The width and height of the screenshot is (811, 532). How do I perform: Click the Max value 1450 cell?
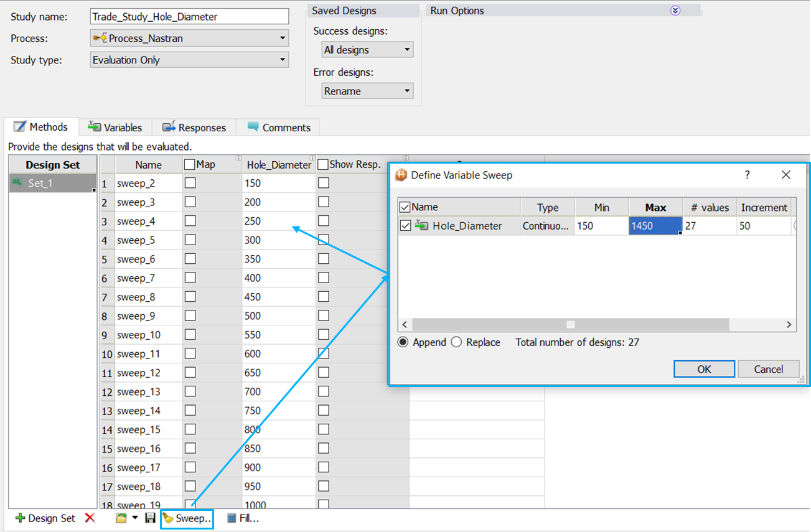(x=656, y=226)
